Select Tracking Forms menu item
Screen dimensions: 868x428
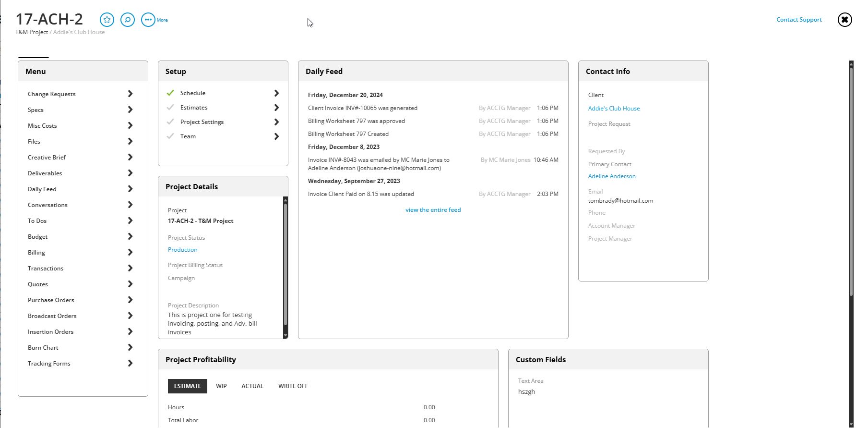click(x=49, y=364)
